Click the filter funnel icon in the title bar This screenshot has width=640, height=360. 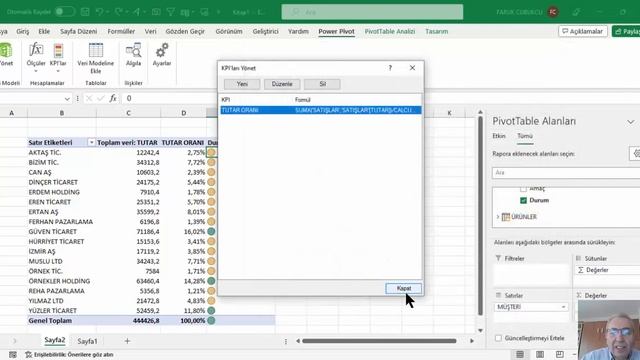171,12
